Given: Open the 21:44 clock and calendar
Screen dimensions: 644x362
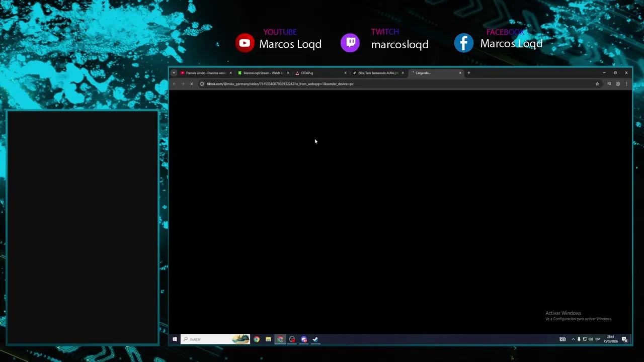Looking at the screenshot, I should pos(611,339).
